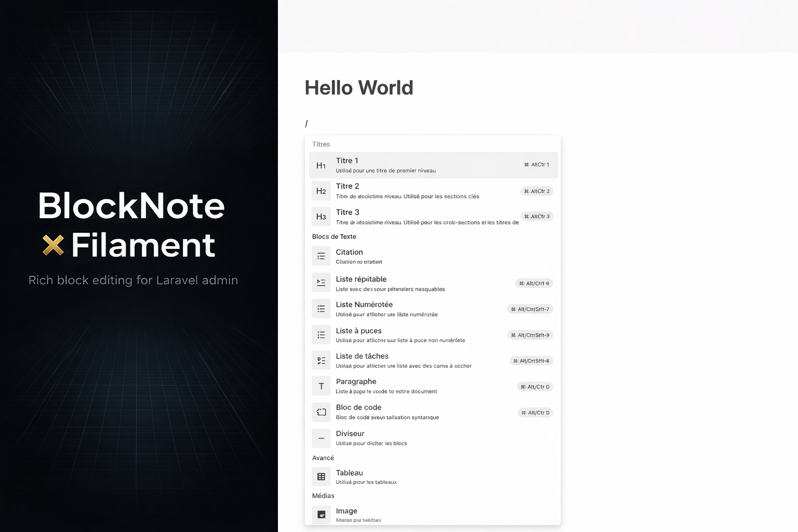Viewport: 798px width, 532px height.
Task: Select the Liste à puces bullet icon
Action: (x=321, y=334)
